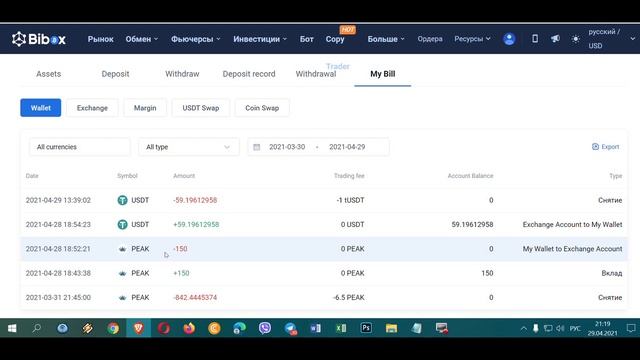The image size is (640, 360).
Task: Open Viber from taskbar
Action: 265,328
